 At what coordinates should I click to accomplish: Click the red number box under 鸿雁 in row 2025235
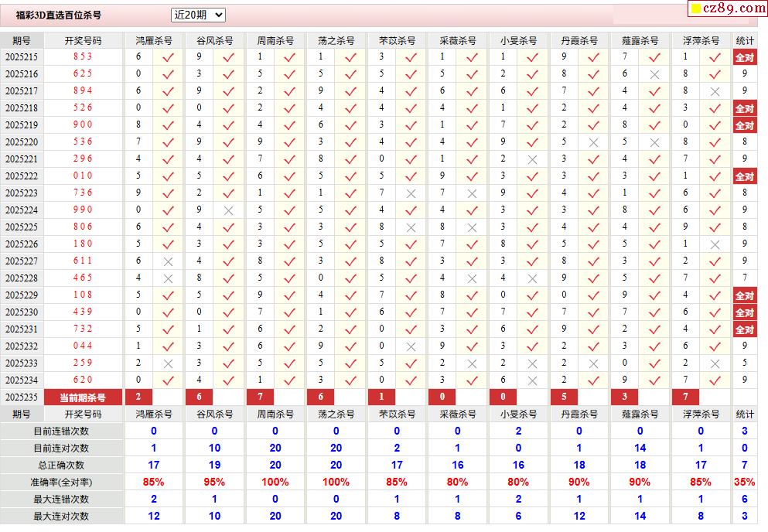point(138,397)
